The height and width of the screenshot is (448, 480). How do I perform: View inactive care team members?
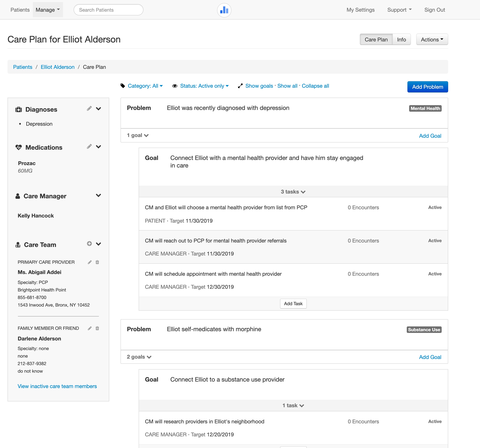(57, 386)
